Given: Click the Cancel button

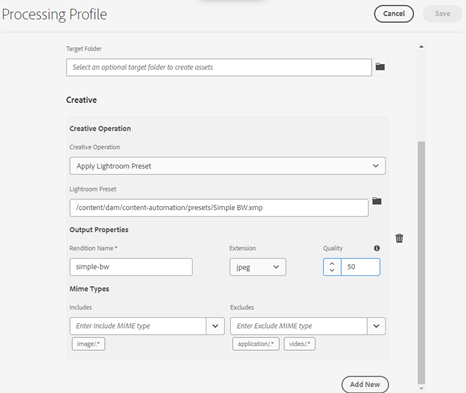Looking at the screenshot, I should (394, 14).
